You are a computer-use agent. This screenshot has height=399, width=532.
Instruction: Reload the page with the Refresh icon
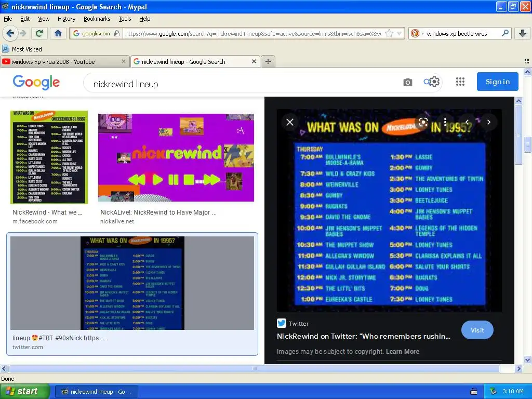pyautogui.click(x=39, y=33)
